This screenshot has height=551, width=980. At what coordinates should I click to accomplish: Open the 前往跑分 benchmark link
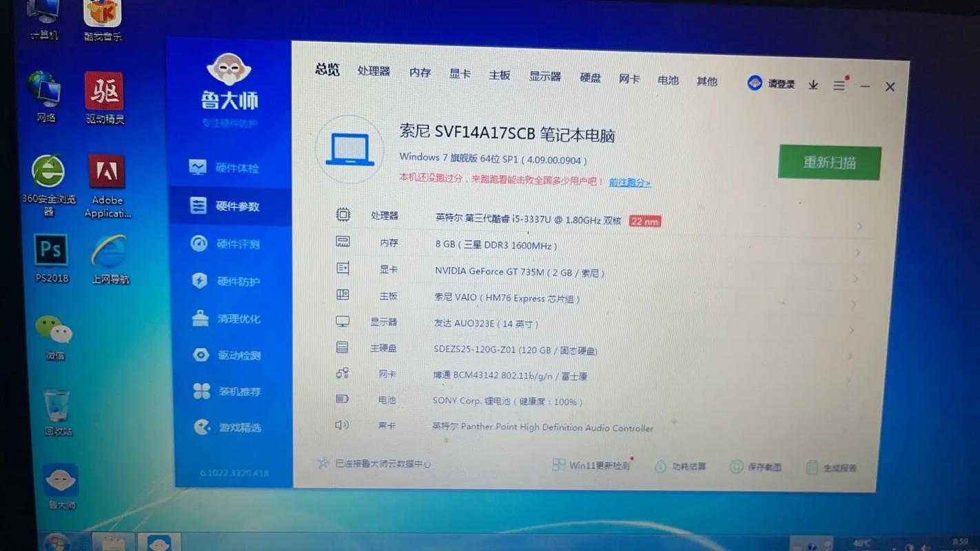click(x=629, y=182)
